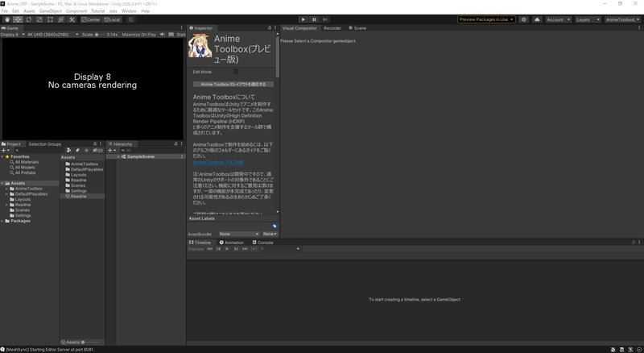This screenshot has height=353, width=644.
Task: Click the favorites star icon in Project toolbar
Action: coord(86,151)
